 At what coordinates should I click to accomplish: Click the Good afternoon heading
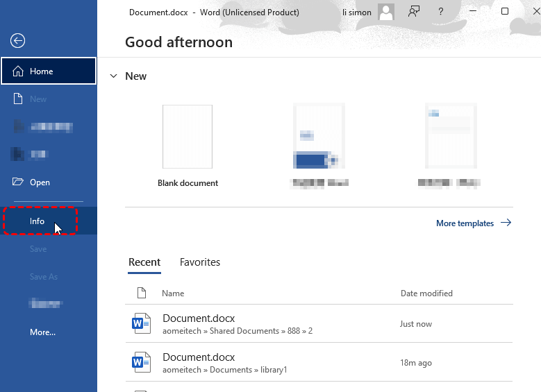[178, 42]
